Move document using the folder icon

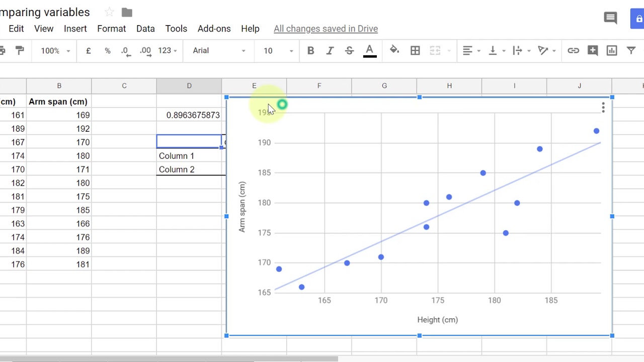point(127,12)
